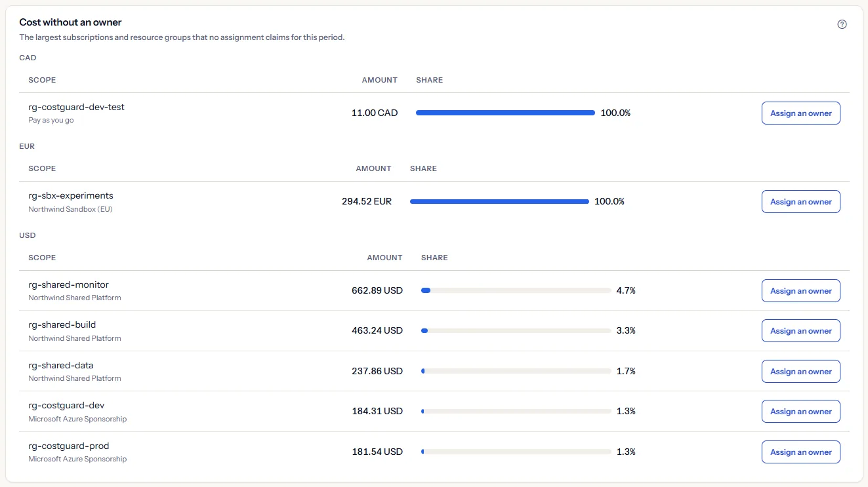Click the rg-shared-monitor scope name
Image resolution: width=868 pixels, height=487 pixels.
pyautogui.click(x=69, y=284)
